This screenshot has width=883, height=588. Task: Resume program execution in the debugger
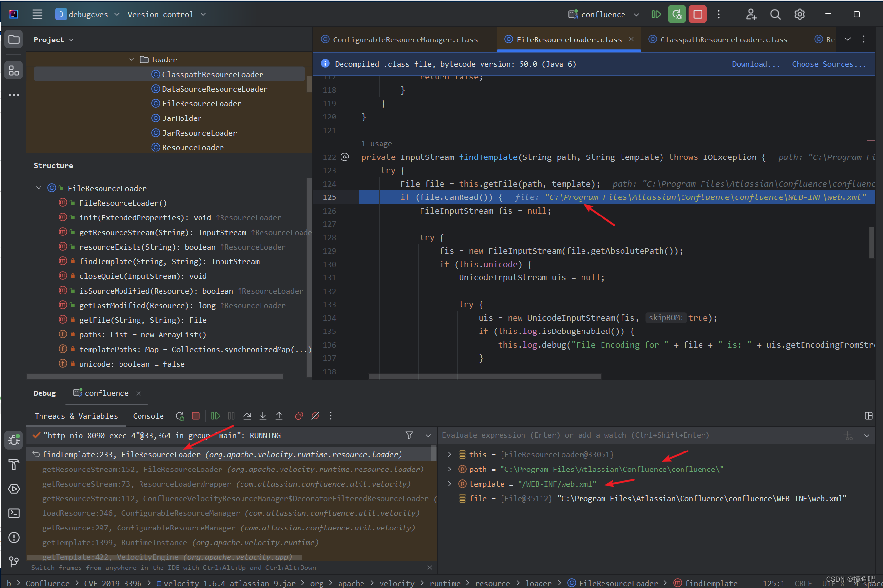[x=216, y=416]
